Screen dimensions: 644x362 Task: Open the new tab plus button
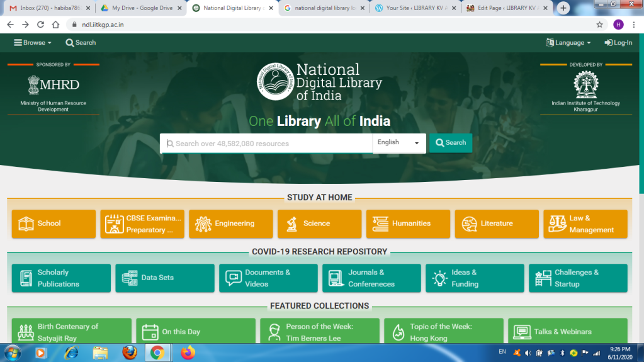(563, 8)
